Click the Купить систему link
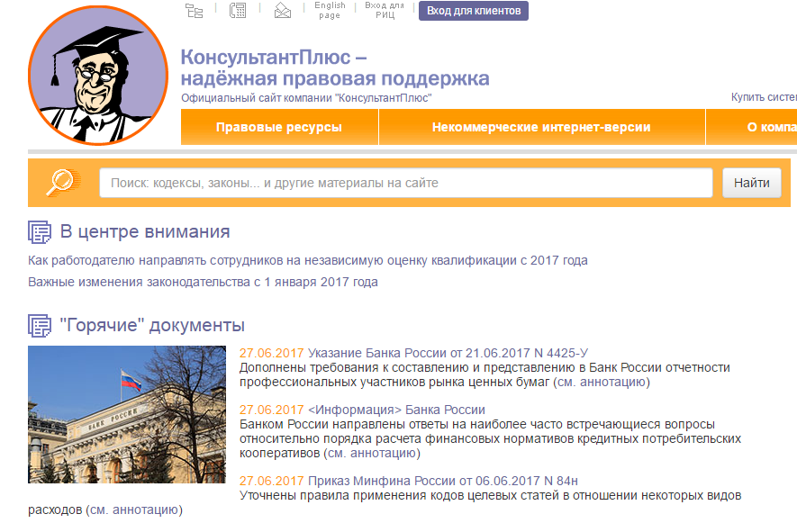The width and height of the screenshot is (797, 532). [764, 97]
